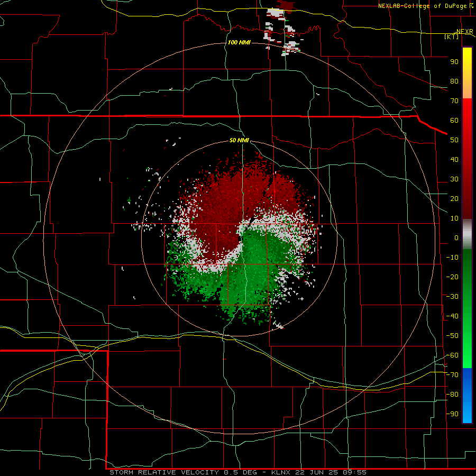Click the 70 value on velocity scale

454,101
